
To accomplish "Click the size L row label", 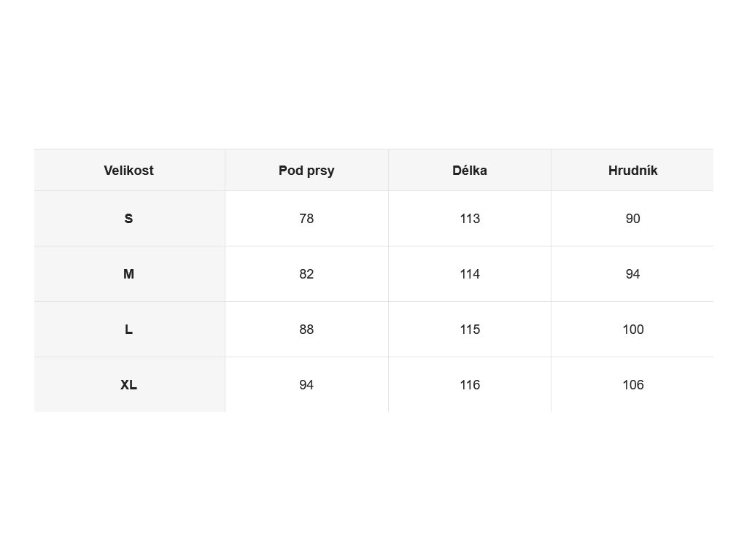I will tap(128, 329).
